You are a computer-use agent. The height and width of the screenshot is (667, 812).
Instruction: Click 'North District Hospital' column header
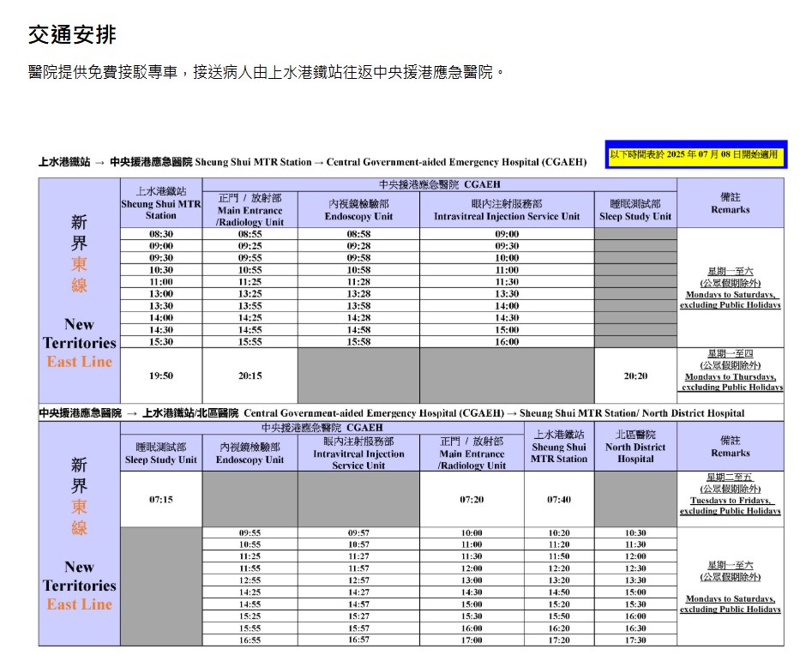tap(635, 447)
